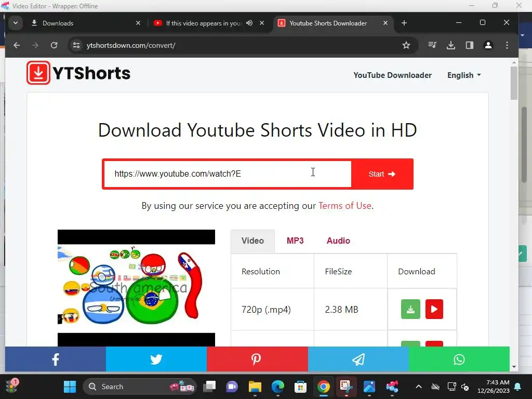Open Microsoft Edge from taskbar
Image resolution: width=532 pixels, height=399 pixels.
pyautogui.click(x=277, y=387)
